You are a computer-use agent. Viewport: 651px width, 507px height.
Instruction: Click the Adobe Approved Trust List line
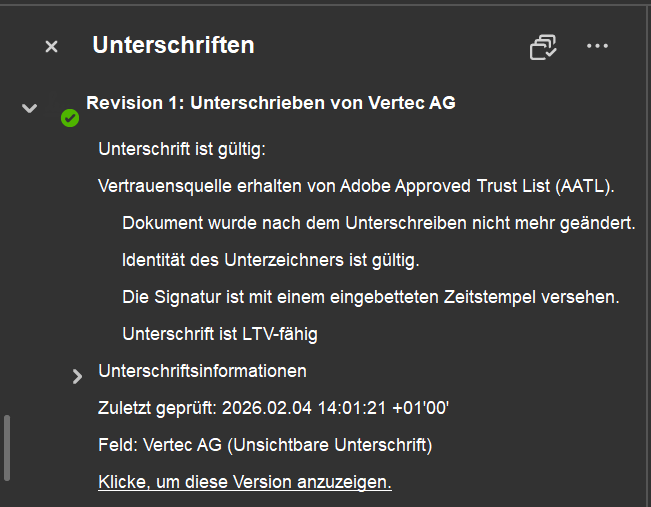[x=356, y=186]
